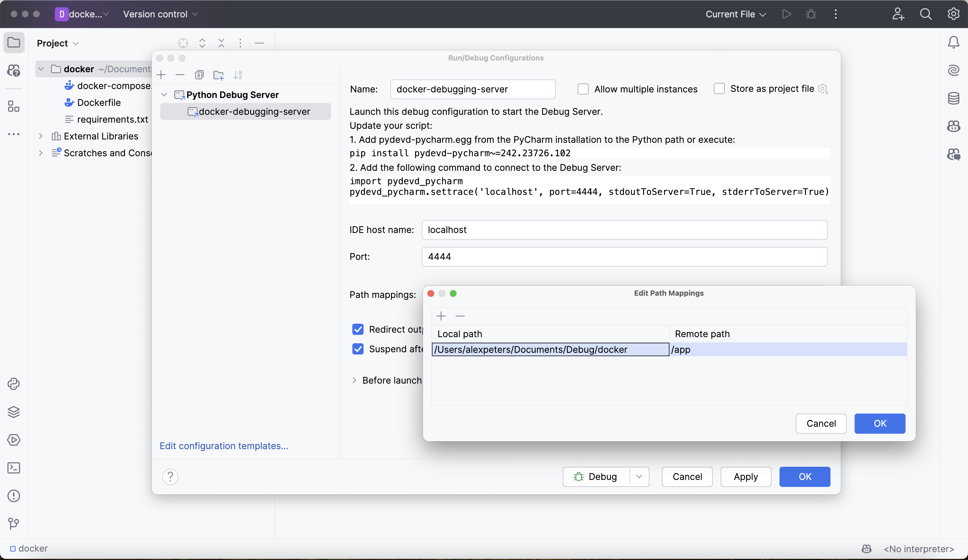Viewport: 968px width, 560px height.
Task: Open the Git tool window icon
Action: 14,523
